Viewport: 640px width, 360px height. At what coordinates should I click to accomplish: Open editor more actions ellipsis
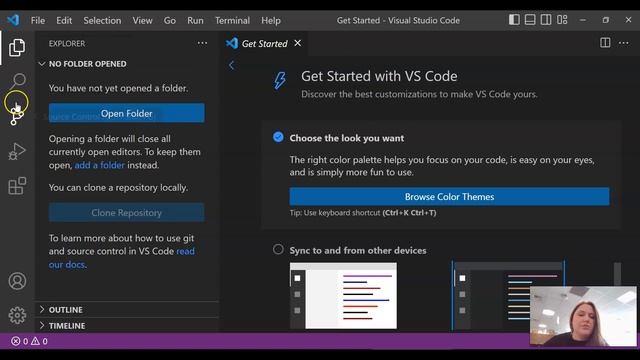(x=624, y=43)
